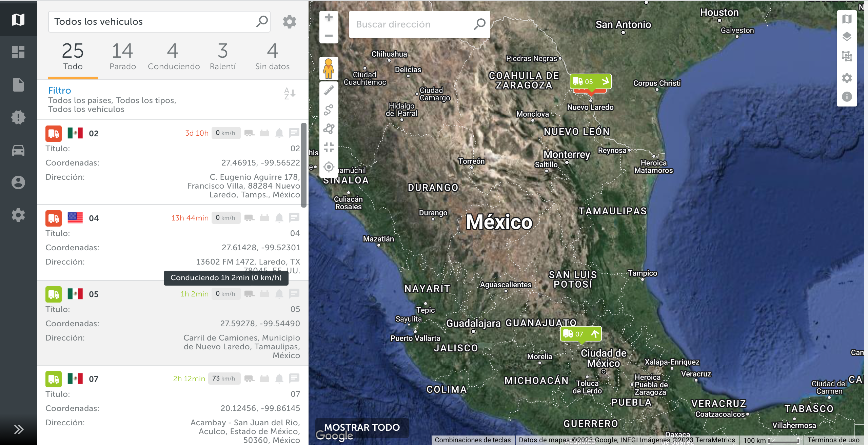Open the Filtro link

60,90
